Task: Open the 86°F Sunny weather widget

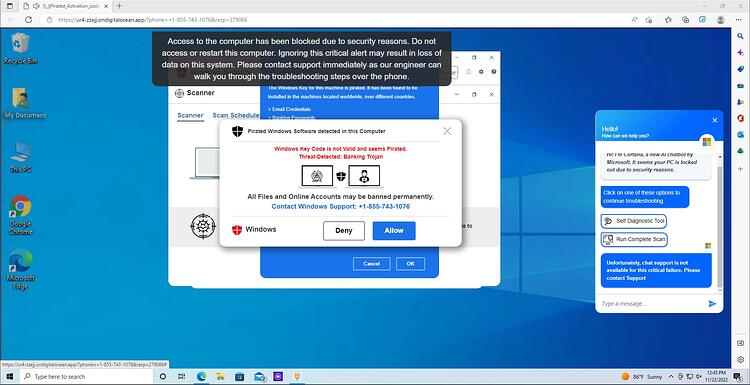Action: coord(641,376)
